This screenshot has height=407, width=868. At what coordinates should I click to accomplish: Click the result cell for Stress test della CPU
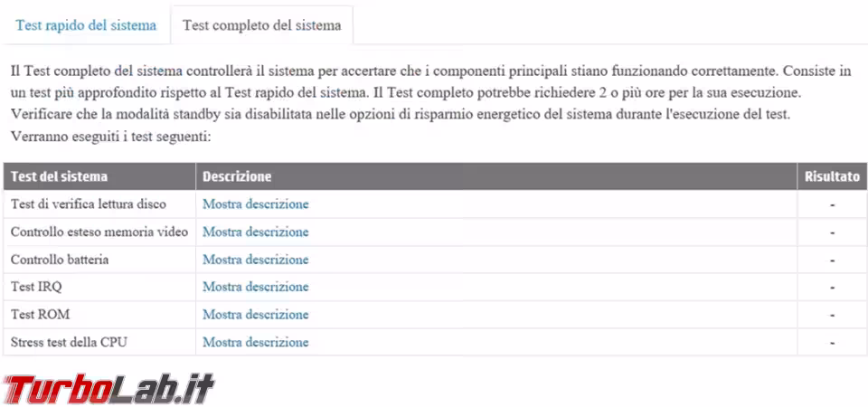pos(832,343)
